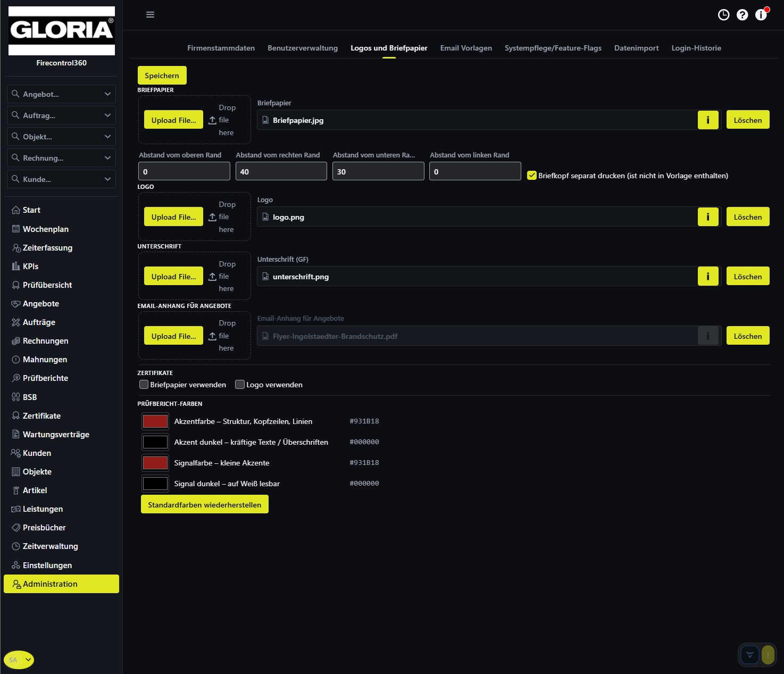Open Zertifikate from the sidebar
This screenshot has width=784, height=674.
[41, 416]
